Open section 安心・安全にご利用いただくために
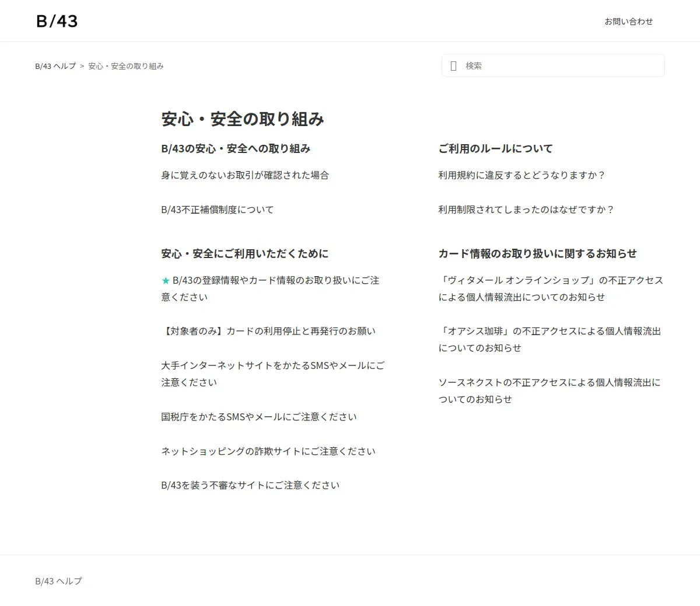 pos(245,254)
